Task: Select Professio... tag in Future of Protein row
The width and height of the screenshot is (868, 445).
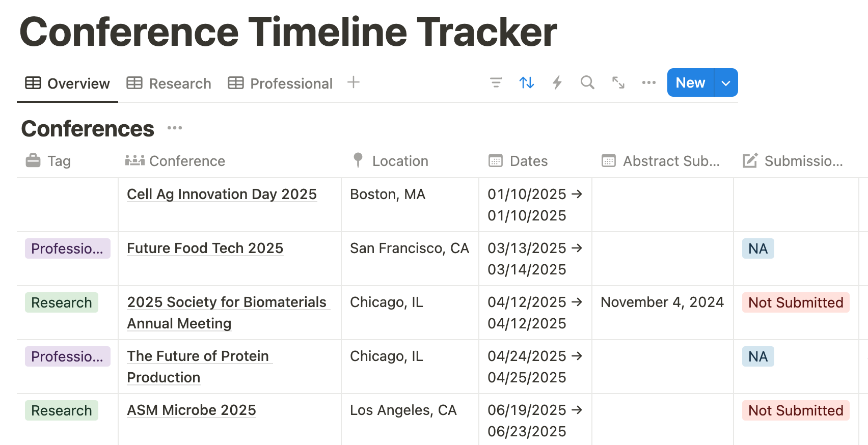Action: [68, 356]
